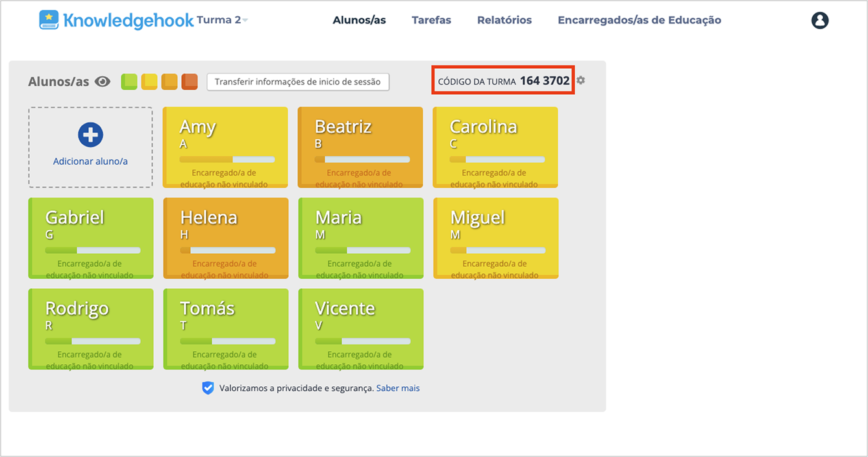
Task: Click the Knowledgehook logo
Action: [116, 20]
